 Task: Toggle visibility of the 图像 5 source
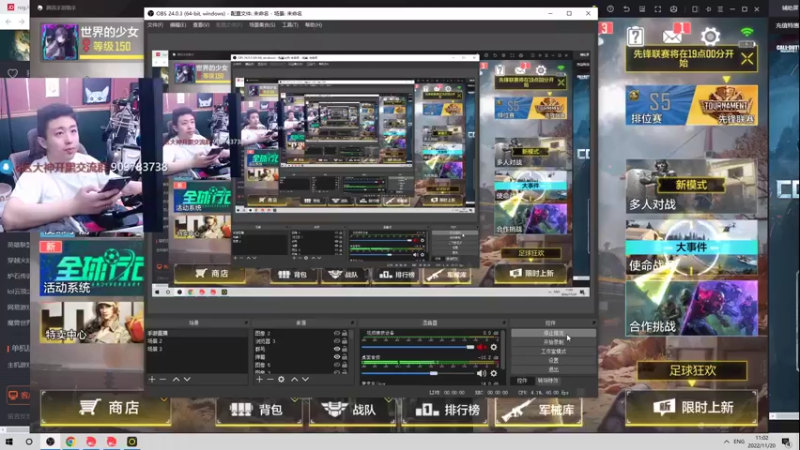[337, 365]
